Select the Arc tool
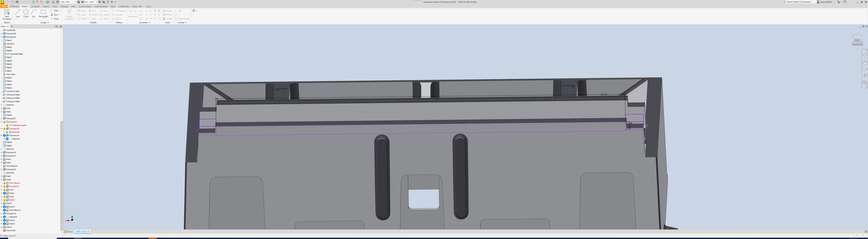 click(34, 14)
